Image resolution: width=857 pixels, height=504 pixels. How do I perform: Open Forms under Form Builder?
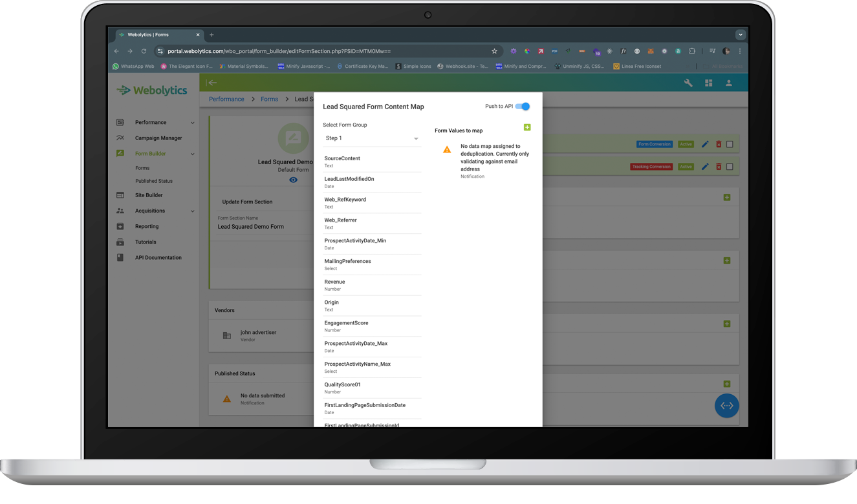142,168
